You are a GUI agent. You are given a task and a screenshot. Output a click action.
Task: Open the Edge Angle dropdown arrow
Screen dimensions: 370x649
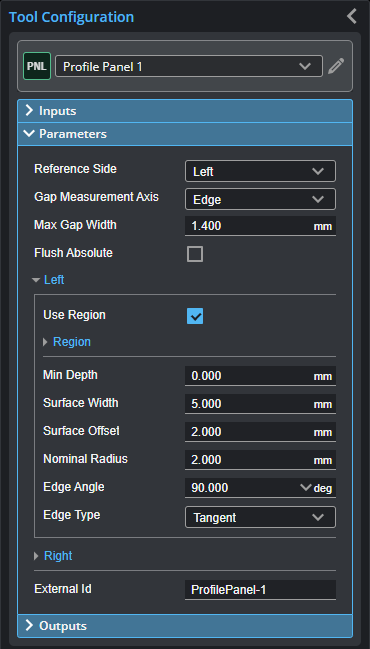305,487
